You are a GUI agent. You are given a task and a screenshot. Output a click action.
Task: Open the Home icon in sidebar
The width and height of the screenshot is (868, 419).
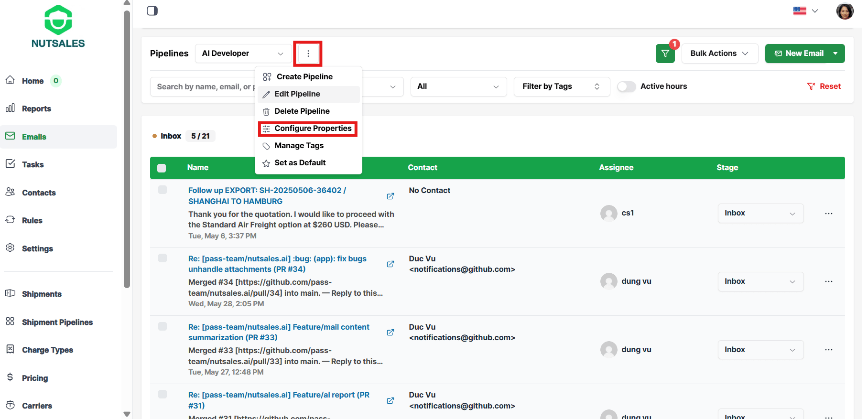[x=10, y=80]
